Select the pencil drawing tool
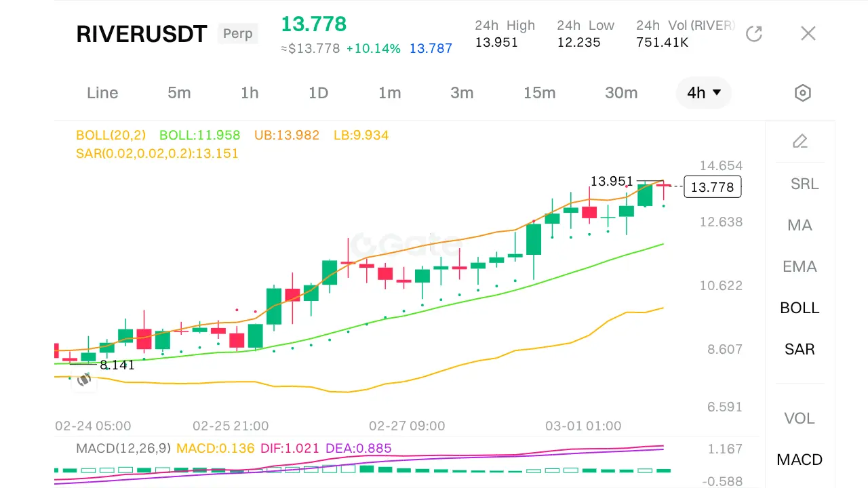Viewport: 868px width, 488px height. 800,141
